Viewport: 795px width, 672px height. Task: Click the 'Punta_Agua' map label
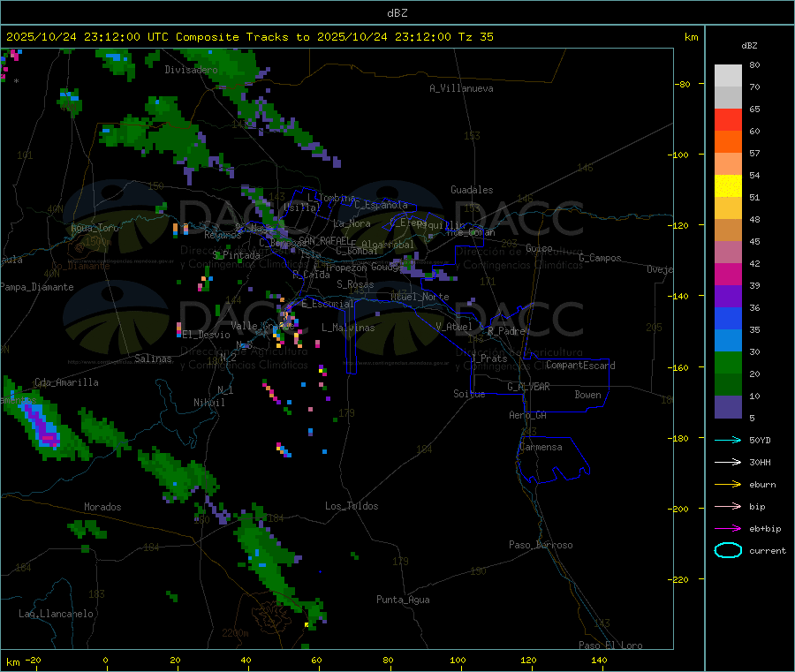click(x=403, y=600)
